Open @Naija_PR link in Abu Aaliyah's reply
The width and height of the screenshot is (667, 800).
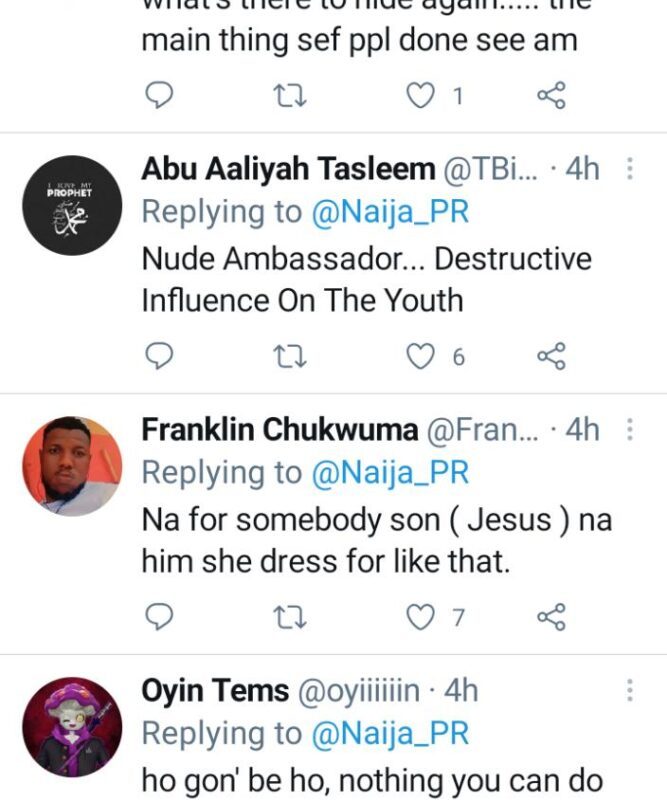389,212
